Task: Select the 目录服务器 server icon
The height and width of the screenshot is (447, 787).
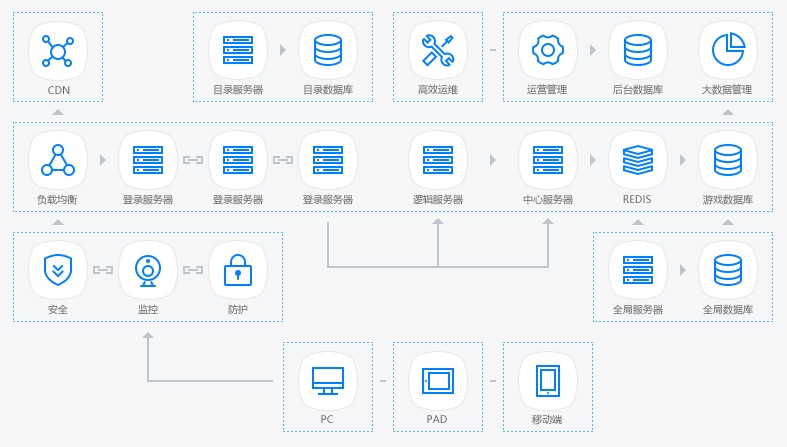Action: (x=238, y=50)
